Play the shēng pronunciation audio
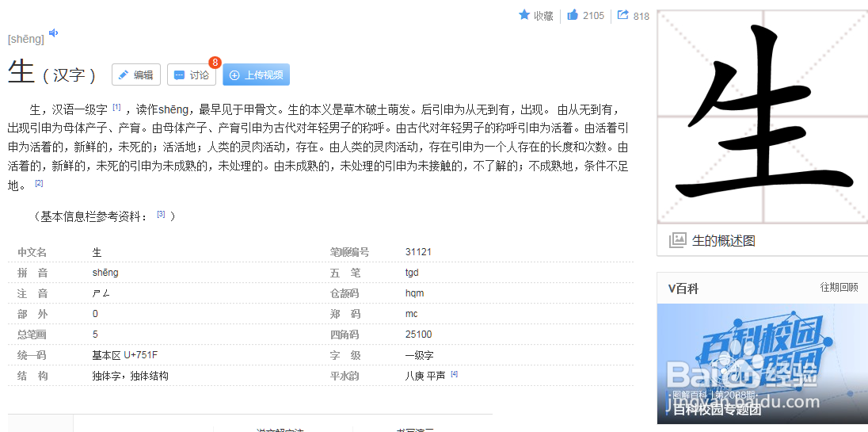Image resolution: width=868 pixels, height=432 pixels. [54, 33]
